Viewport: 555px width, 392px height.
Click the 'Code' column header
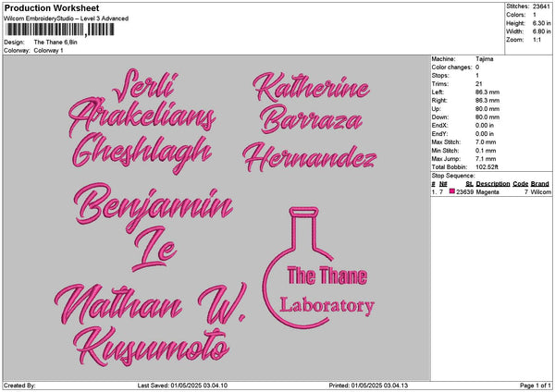521,184
